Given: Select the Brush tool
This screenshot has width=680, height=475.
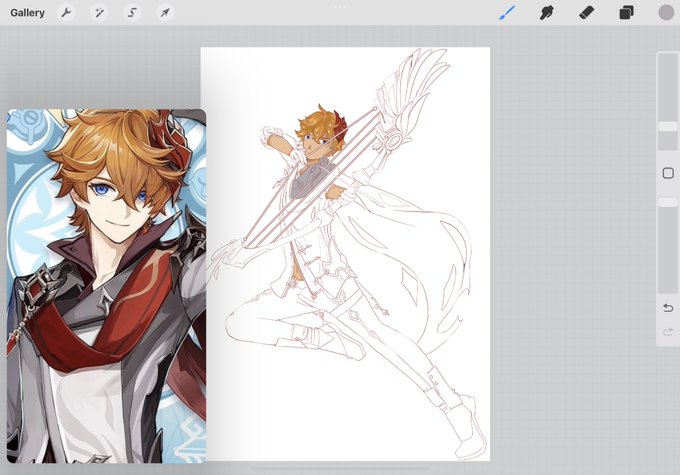Looking at the screenshot, I should 507,13.
